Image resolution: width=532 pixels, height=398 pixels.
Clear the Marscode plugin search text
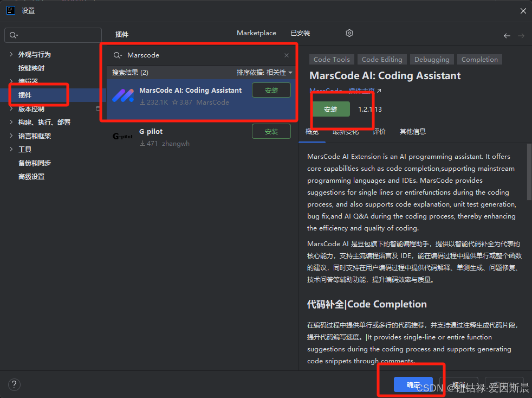point(287,55)
